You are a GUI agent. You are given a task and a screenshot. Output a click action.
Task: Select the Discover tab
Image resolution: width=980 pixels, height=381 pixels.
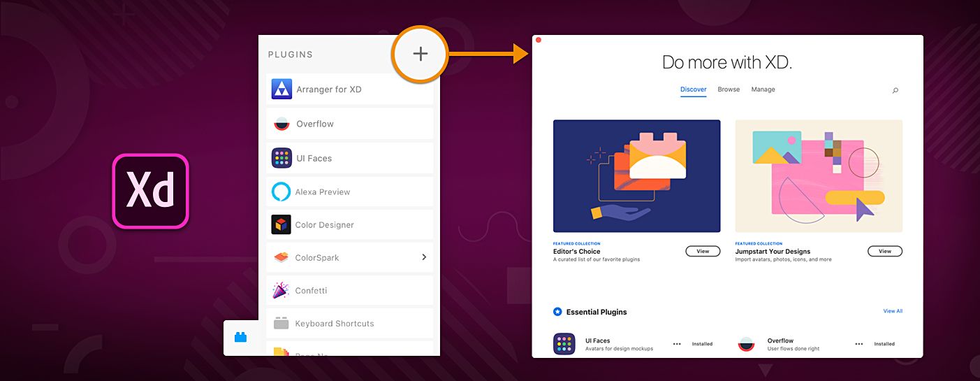[x=694, y=89]
